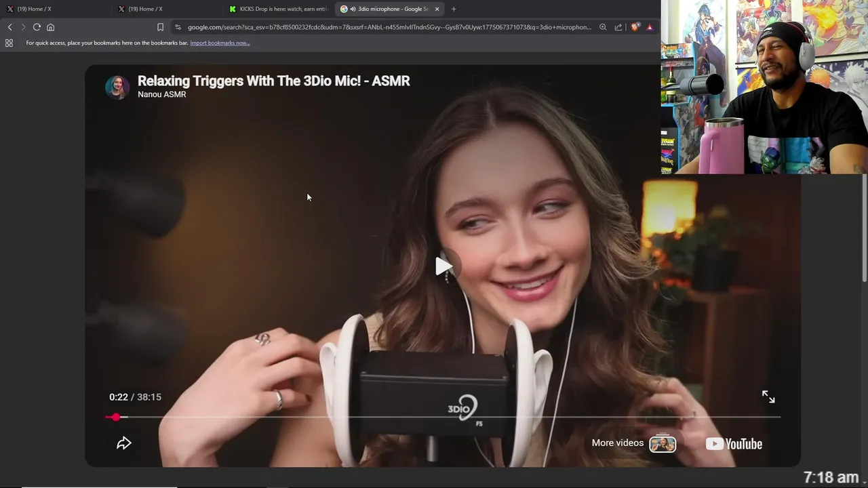
Task: Share this page using the share icon
Action: [x=618, y=27]
